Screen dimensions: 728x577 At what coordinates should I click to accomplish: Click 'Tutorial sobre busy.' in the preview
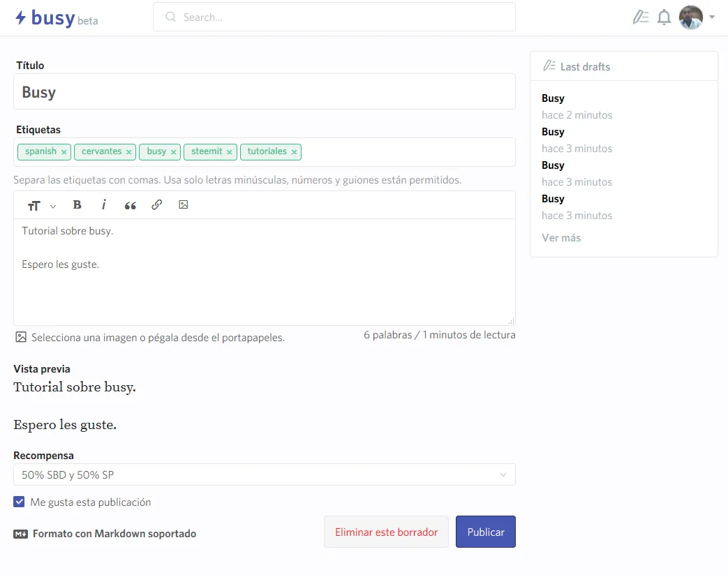[75, 387]
